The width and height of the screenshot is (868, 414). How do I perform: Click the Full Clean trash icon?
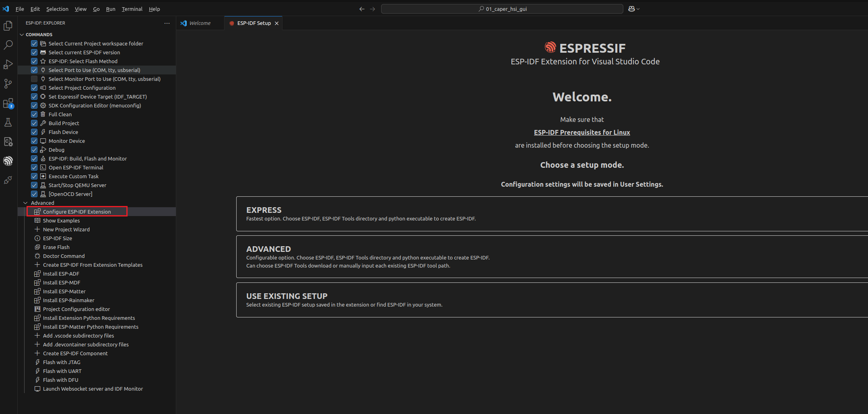click(43, 114)
